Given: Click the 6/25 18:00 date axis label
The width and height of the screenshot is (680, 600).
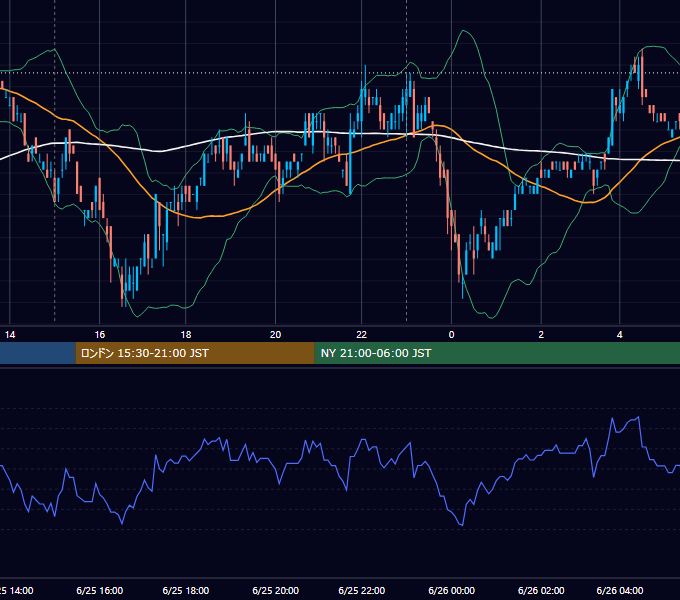Looking at the screenshot, I should click(186, 590).
